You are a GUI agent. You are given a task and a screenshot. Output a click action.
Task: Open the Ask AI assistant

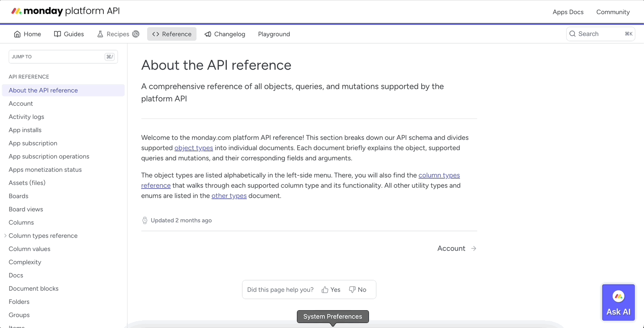[x=618, y=302]
